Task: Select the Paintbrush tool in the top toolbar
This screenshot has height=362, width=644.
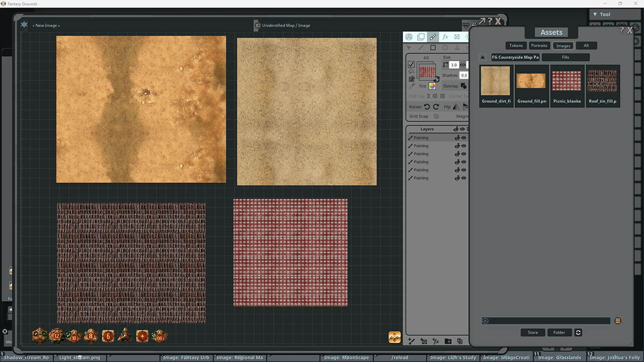Action: [x=433, y=37]
